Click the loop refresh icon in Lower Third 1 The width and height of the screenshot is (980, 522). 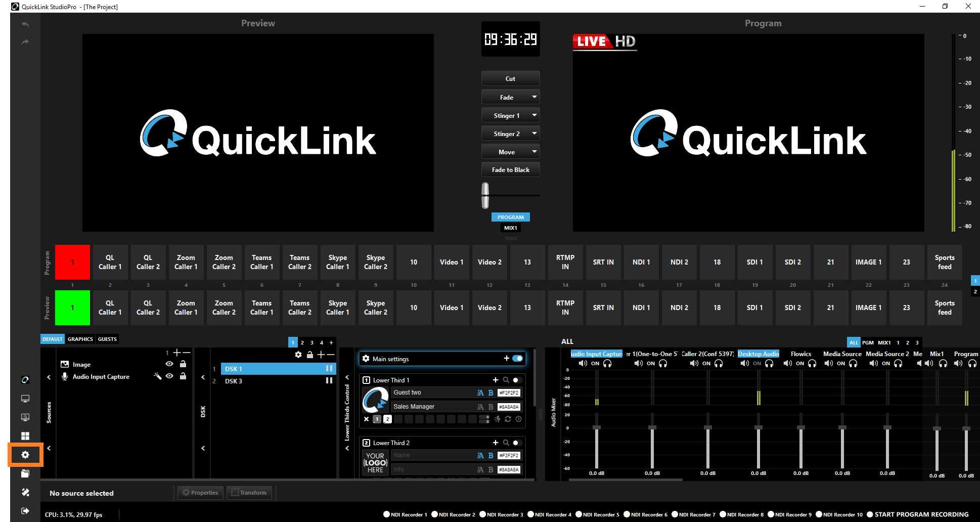click(508, 419)
